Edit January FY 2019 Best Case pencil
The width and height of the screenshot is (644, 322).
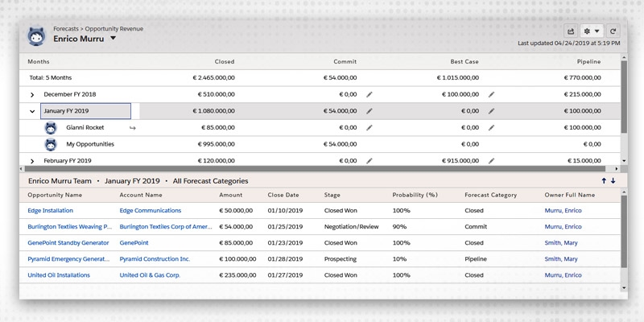pyautogui.click(x=491, y=111)
